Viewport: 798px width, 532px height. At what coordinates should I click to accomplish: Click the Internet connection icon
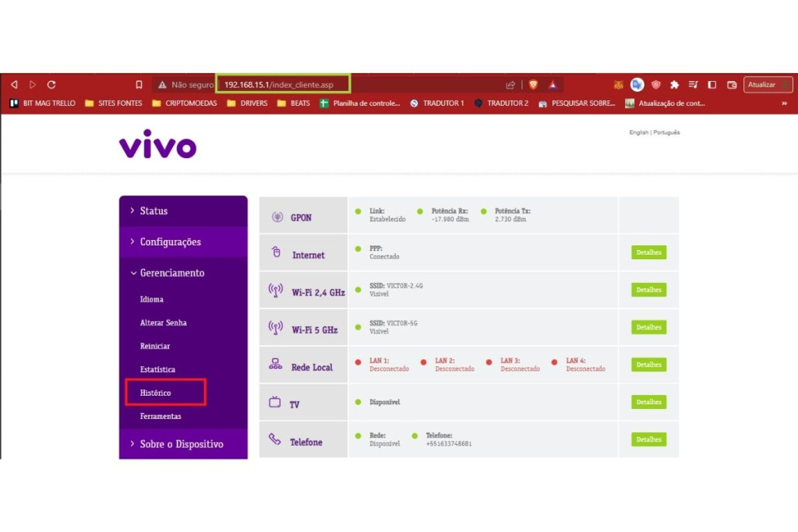pyautogui.click(x=277, y=252)
